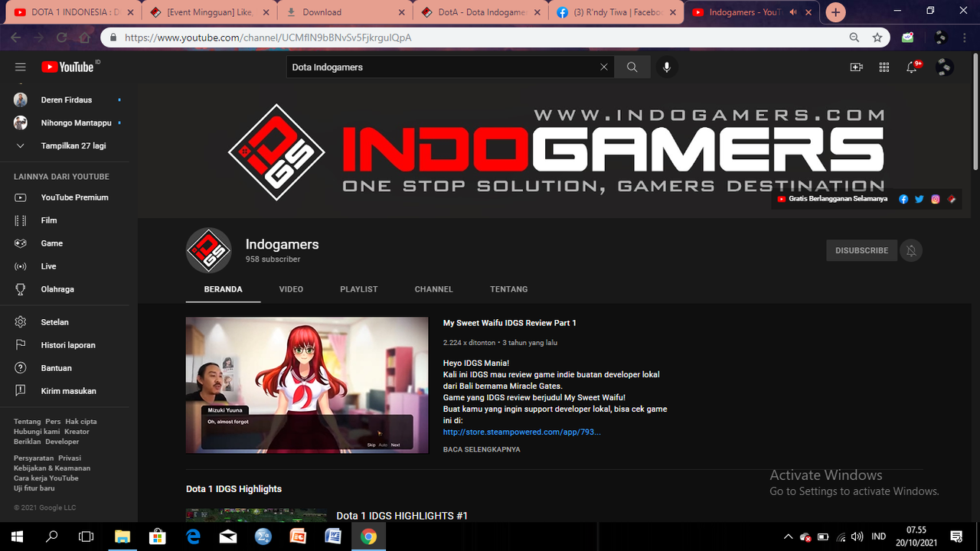Open Windows Start menu
The image size is (980, 551).
(17, 536)
